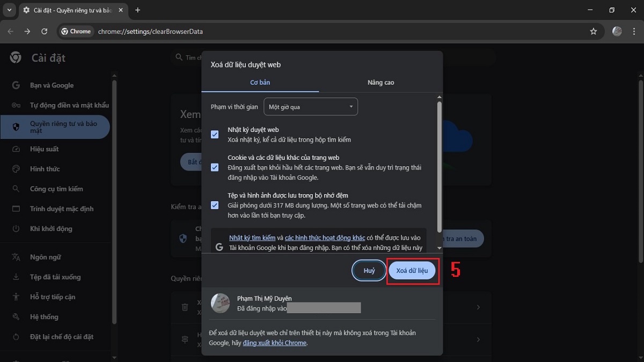Click the Chrome site info chip in address bar
Screen dimensions: 644x362
(76, 32)
